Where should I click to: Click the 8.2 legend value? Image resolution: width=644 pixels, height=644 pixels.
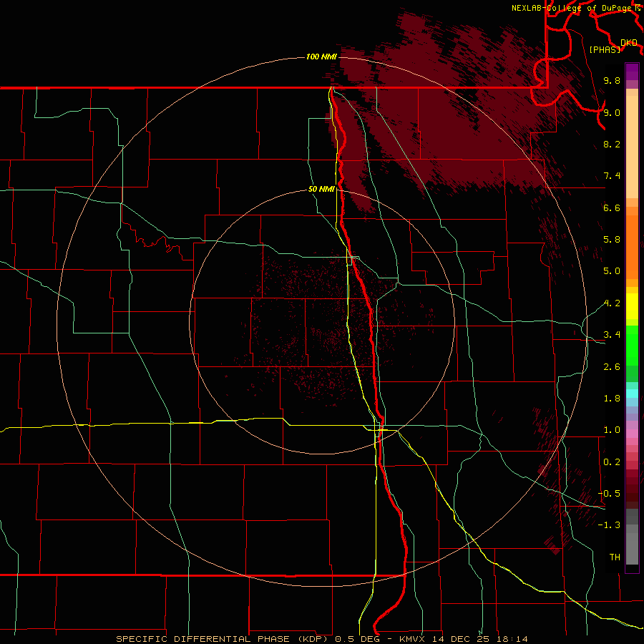pyautogui.click(x=612, y=144)
